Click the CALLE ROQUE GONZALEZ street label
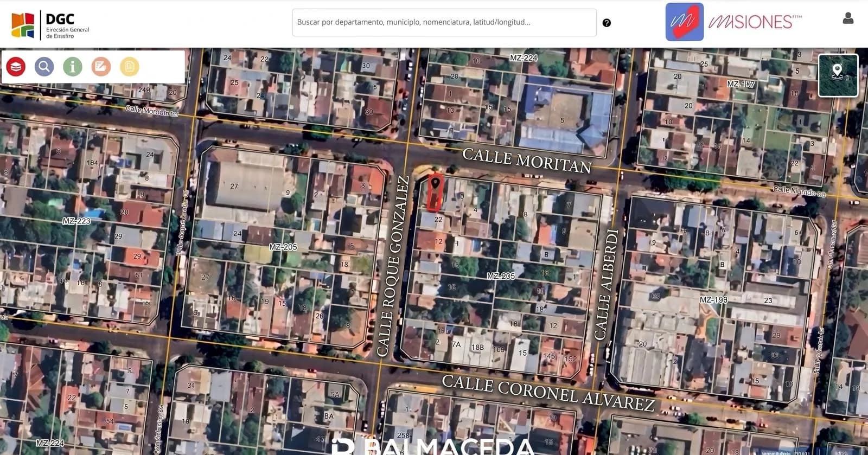This screenshot has height=455, width=868. [x=393, y=266]
